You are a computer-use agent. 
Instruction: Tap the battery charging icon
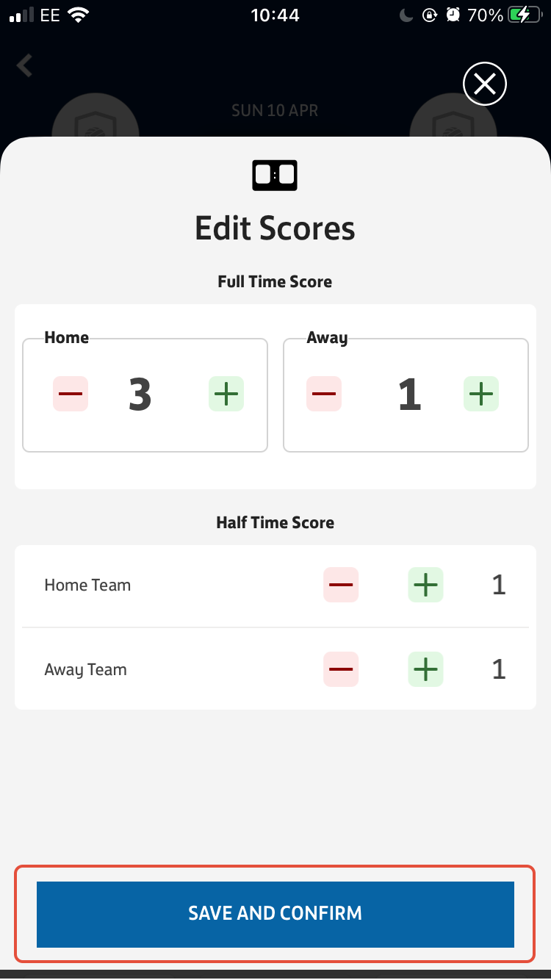pyautogui.click(x=522, y=14)
